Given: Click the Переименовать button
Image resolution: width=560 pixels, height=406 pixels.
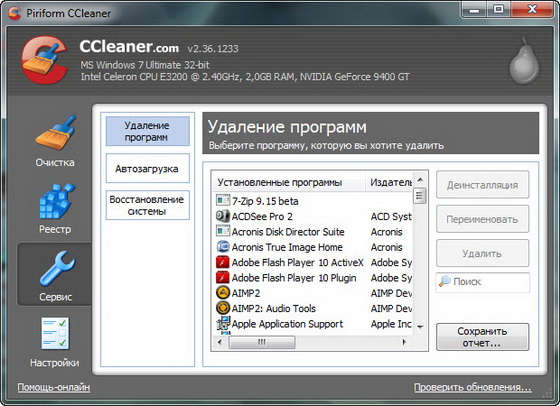Looking at the screenshot, I should pos(482,219).
